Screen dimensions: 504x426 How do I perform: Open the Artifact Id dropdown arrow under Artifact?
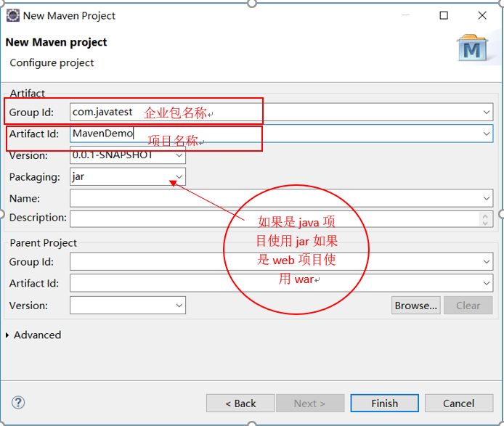tap(487, 134)
